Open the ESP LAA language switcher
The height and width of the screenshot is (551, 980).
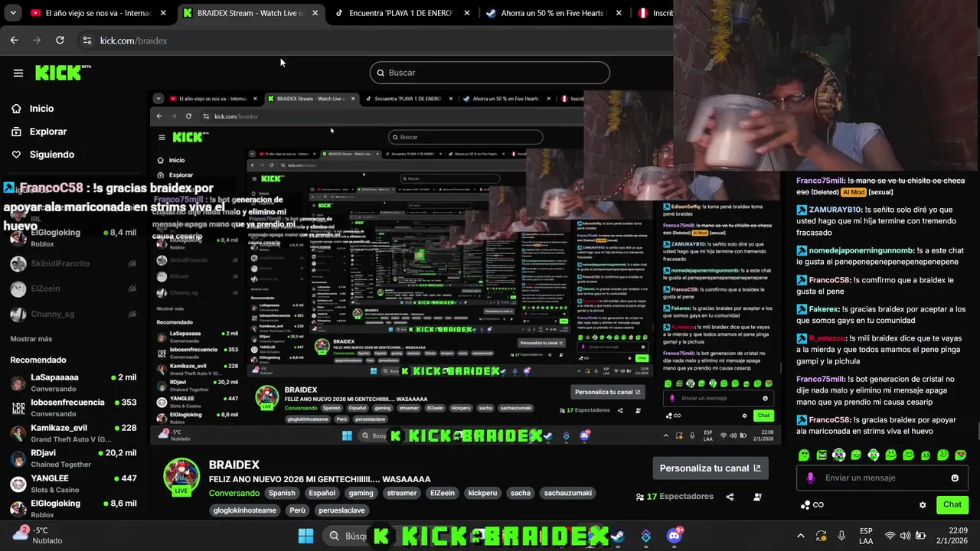click(x=866, y=536)
